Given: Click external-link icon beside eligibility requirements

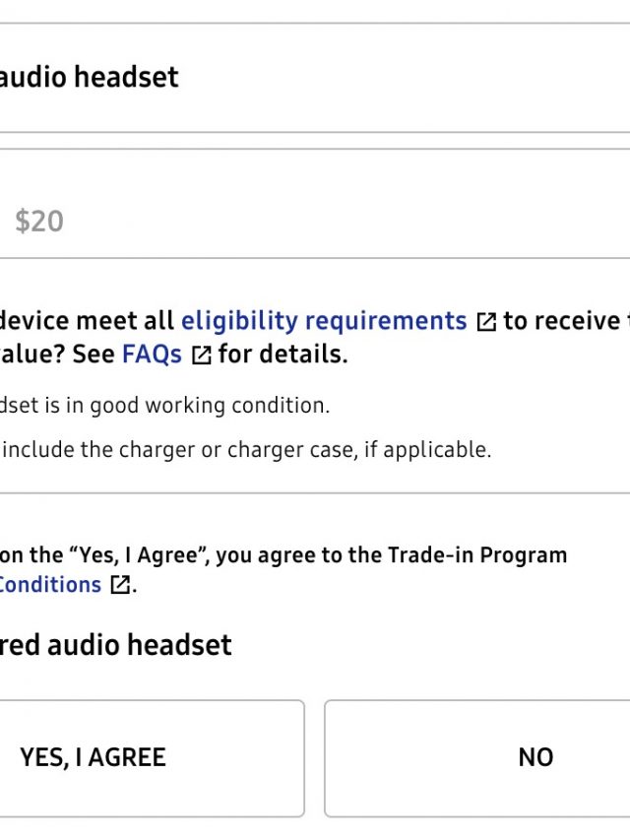Looking at the screenshot, I should click(x=486, y=322).
